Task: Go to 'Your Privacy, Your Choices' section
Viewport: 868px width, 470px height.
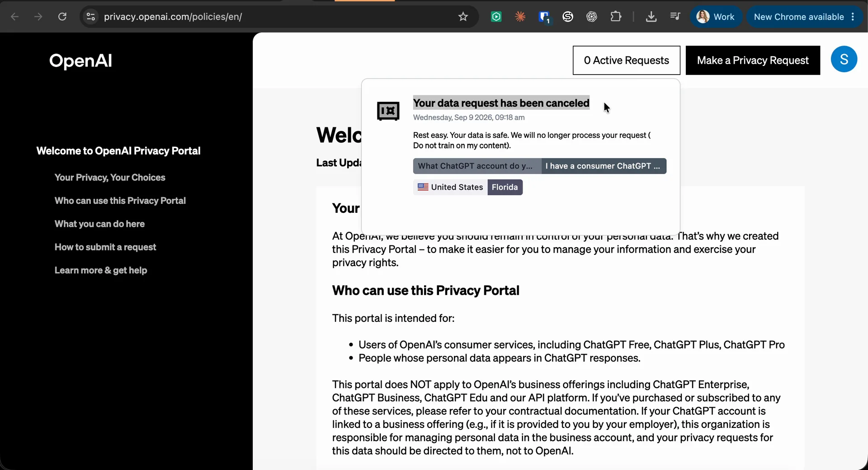Action: [x=110, y=178]
